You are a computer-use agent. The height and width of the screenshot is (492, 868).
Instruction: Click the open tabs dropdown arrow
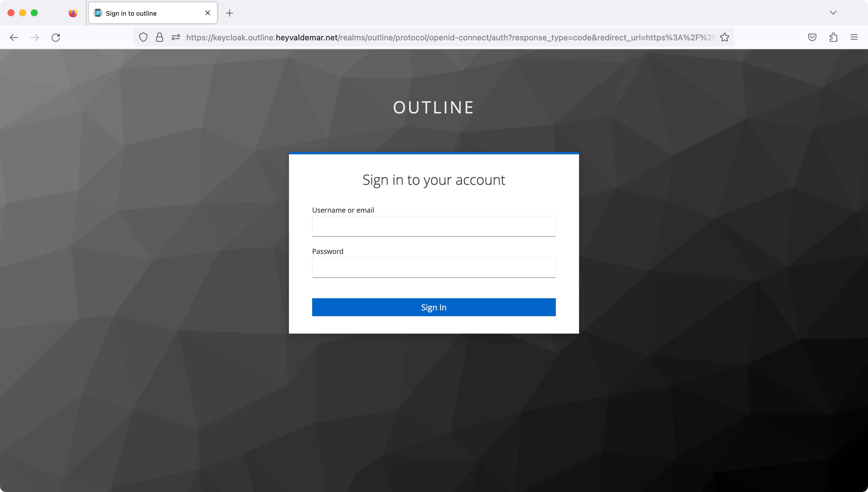pyautogui.click(x=833, y=12)
